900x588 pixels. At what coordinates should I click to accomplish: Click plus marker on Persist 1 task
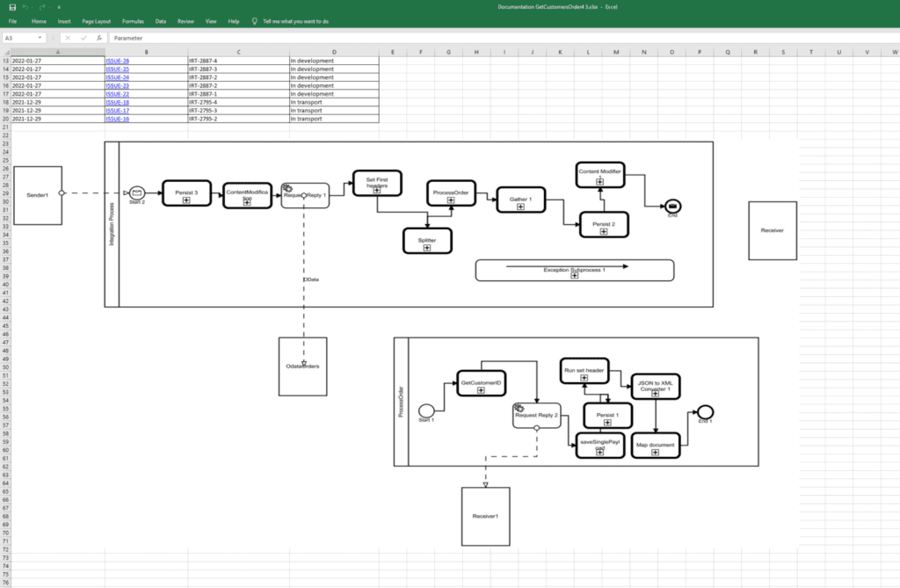coord(607,423)
